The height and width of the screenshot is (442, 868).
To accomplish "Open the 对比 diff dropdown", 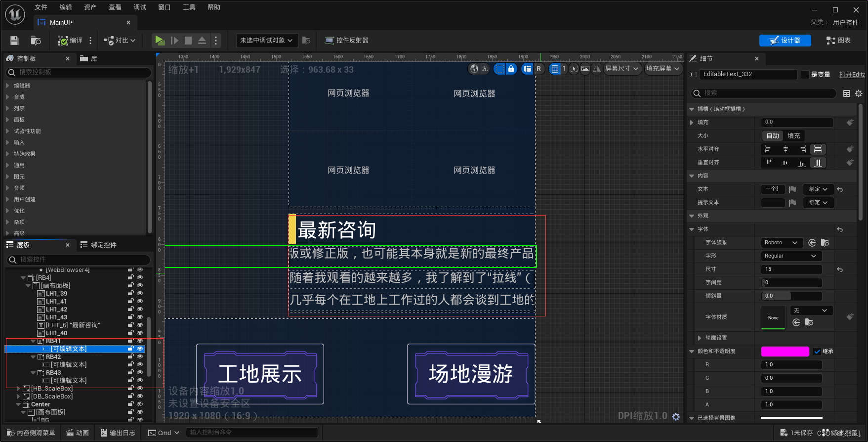I will [120, 41].
